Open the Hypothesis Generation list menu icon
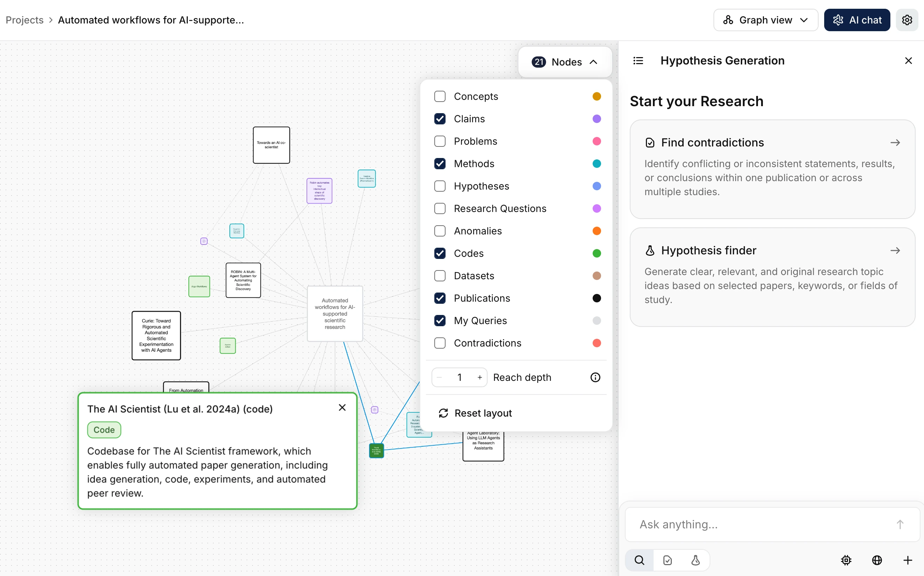 (638, 61)
